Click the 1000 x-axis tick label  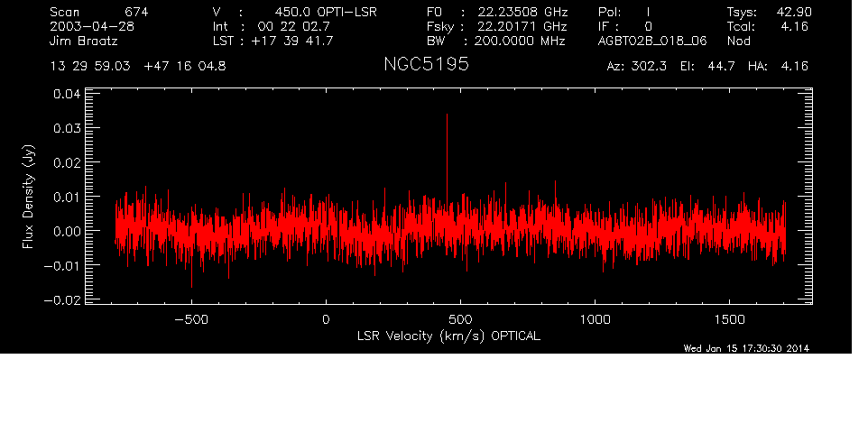coord(596,319)
